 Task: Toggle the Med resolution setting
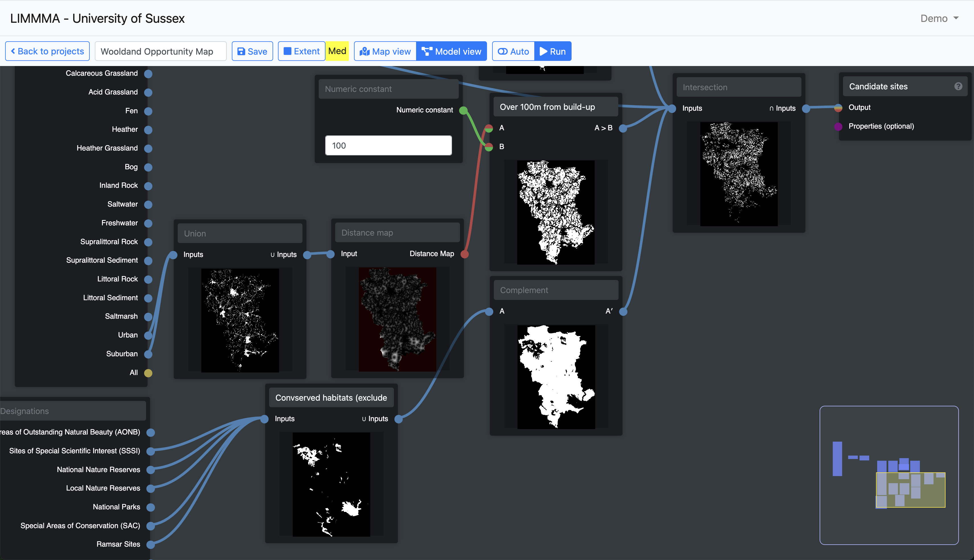pos(337,51)
